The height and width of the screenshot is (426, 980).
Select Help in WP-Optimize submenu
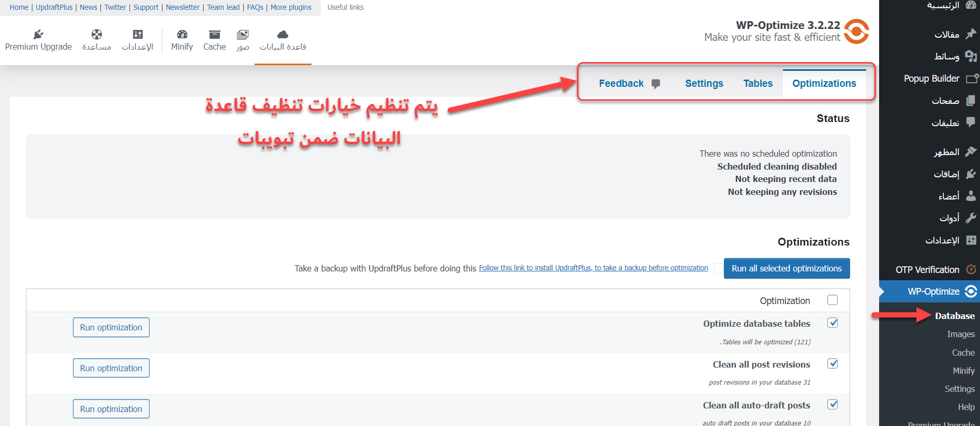pyautogui.click(x=966, y=407)
